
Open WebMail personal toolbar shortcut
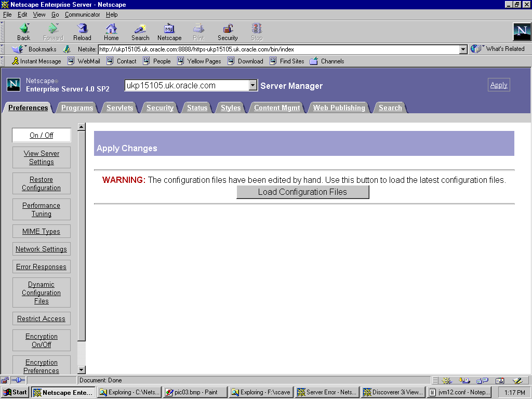(x=84, y=61)
